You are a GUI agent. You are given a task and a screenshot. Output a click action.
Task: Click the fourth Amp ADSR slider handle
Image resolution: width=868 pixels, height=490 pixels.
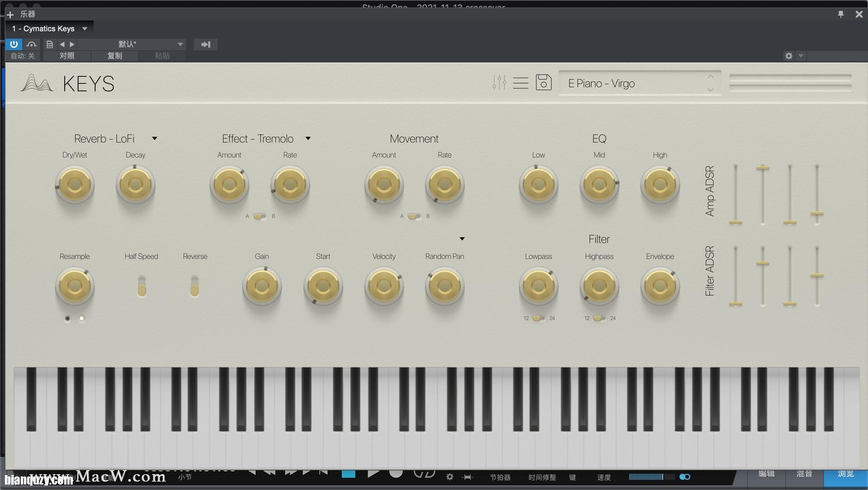click(x=816, y=213)
